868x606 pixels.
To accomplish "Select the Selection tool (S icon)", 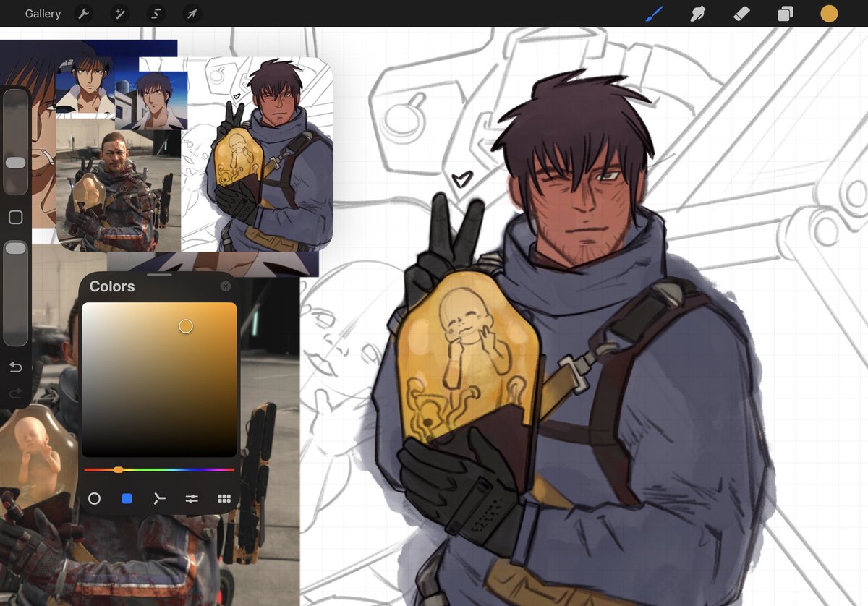I will click(x=156, y=14).
